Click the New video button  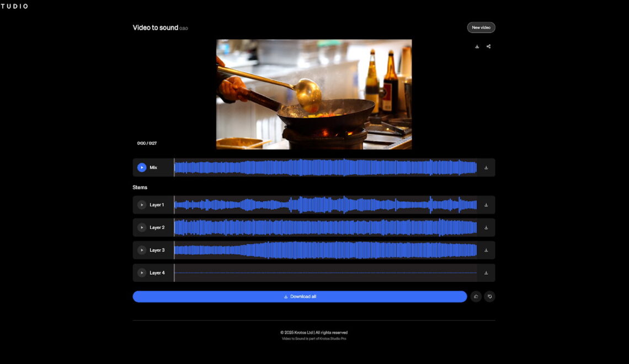coord(481,28)
